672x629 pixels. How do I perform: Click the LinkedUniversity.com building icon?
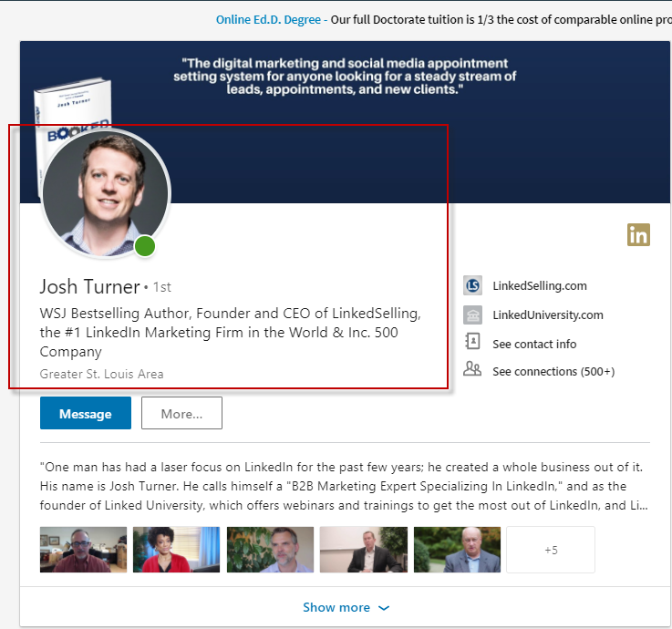click(x=472, y=315)
